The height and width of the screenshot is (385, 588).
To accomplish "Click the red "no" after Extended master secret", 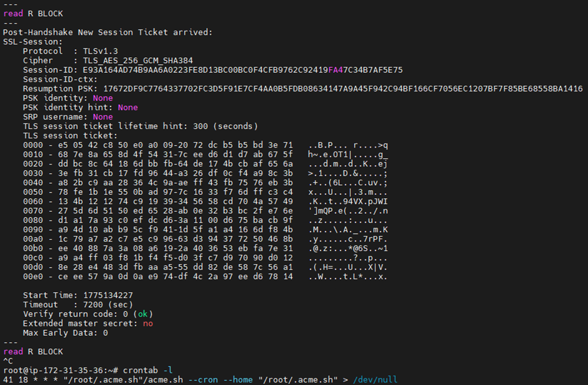I will coord(147,323).
